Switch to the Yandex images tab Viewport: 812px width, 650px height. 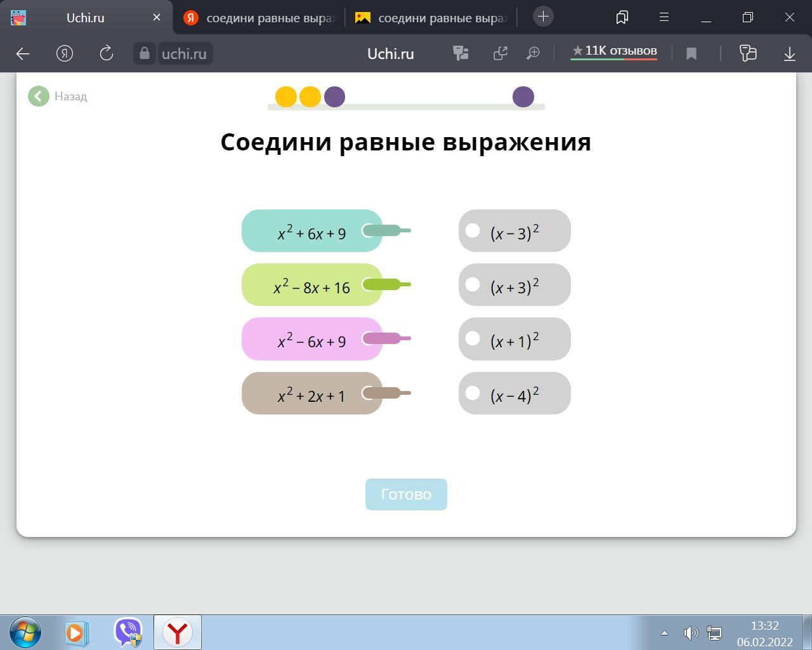(x=433, y=18)
